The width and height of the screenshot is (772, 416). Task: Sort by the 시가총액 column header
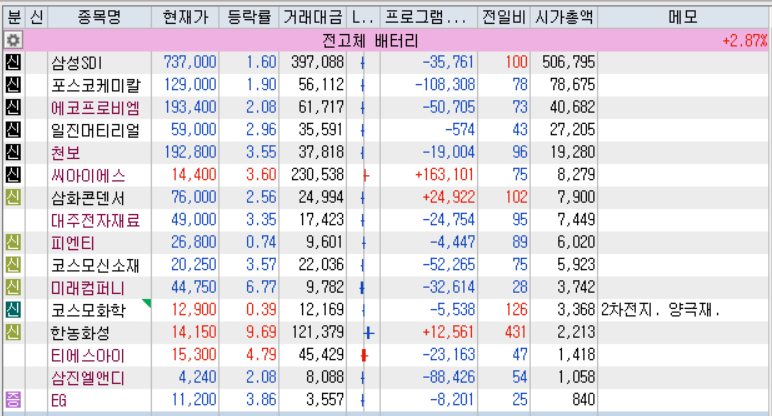tap(564, 18)
